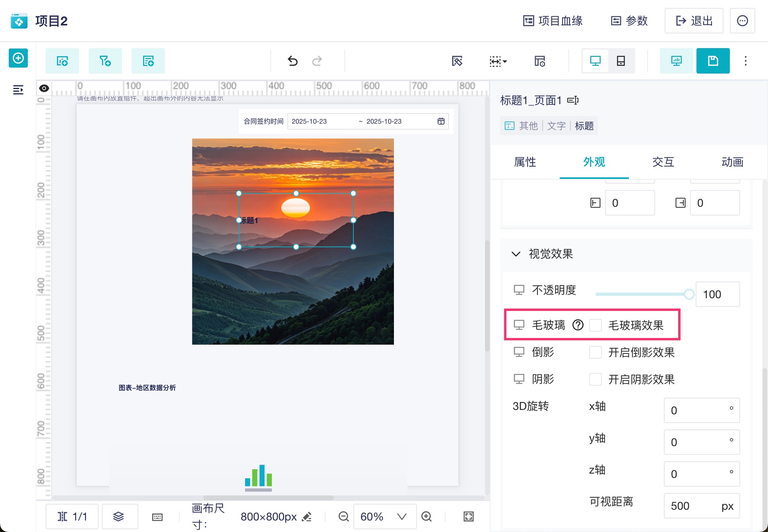
Task: Click the 退出 button
Action: [x=694, y=21]
